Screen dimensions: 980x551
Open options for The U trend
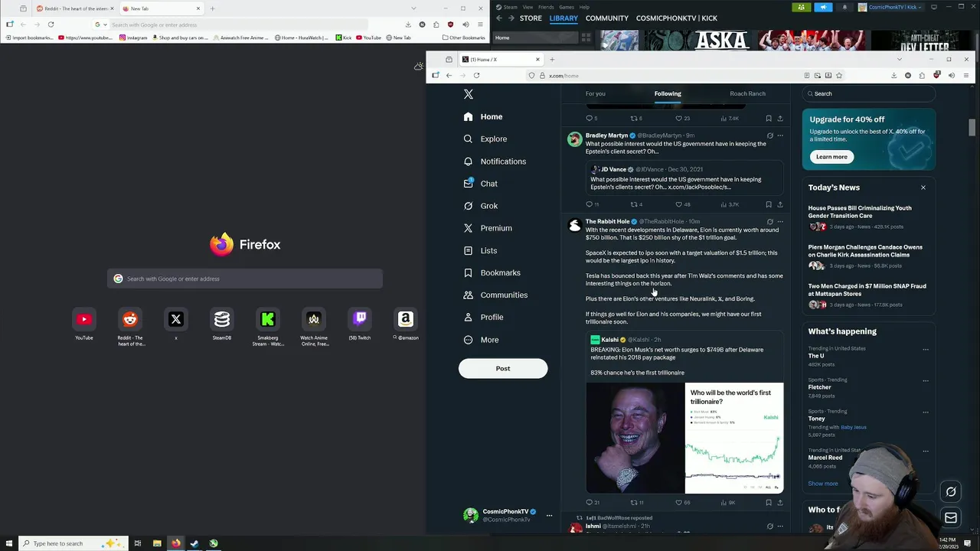[x=926, y=349]
